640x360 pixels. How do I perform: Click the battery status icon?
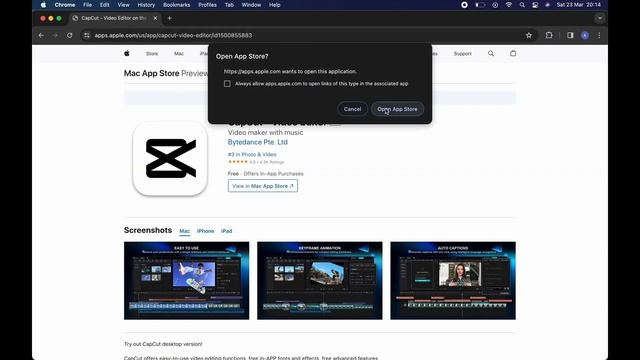(x=480, y=5)
